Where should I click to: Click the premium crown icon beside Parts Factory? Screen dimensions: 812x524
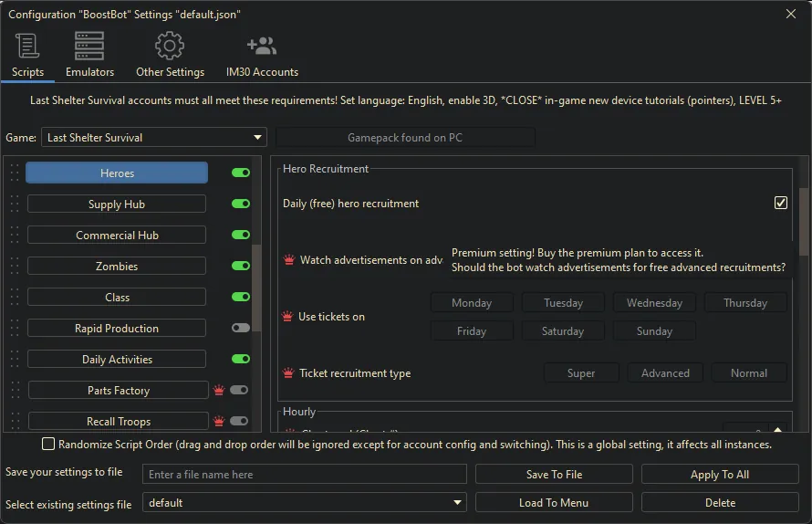pyautogui.click(x=219, y=390)
